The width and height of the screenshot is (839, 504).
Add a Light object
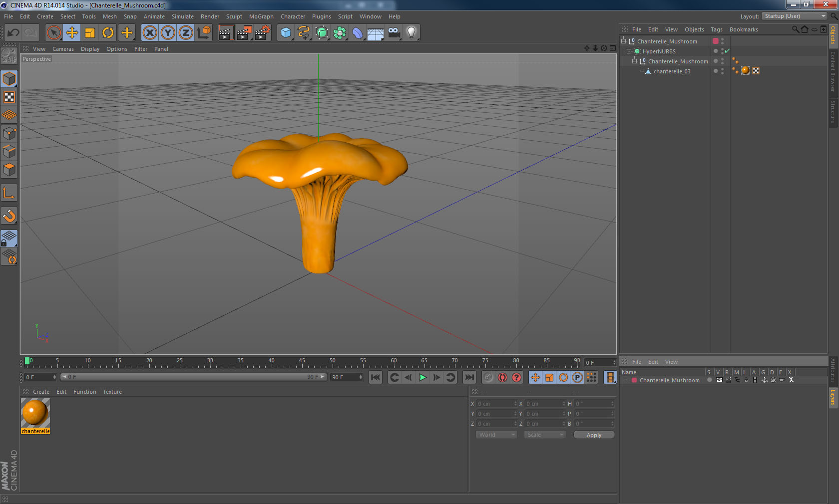click(x=412, y=33)
